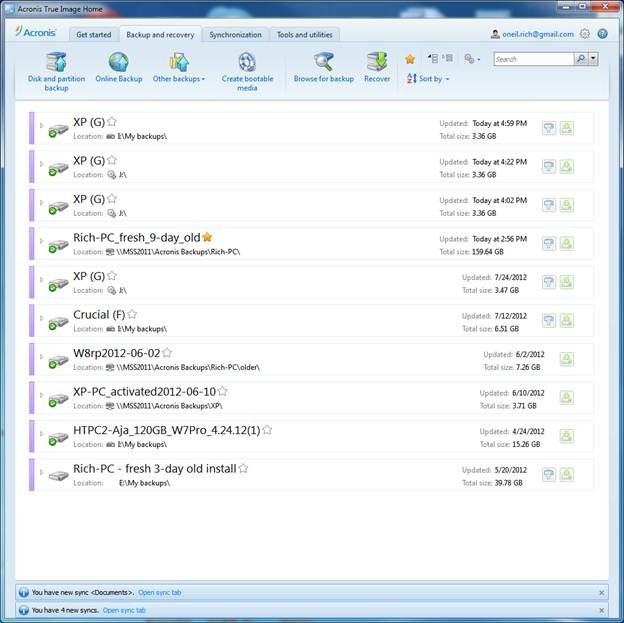Open Disk and partition backup
The image size is (624, 623).
pyautogui.click(x=56, y=63)
